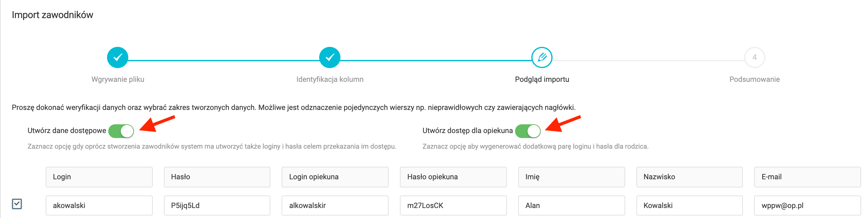Click the E-mail column header field
The width and height of the screenshot is (868, 218).
pos(807,177)
